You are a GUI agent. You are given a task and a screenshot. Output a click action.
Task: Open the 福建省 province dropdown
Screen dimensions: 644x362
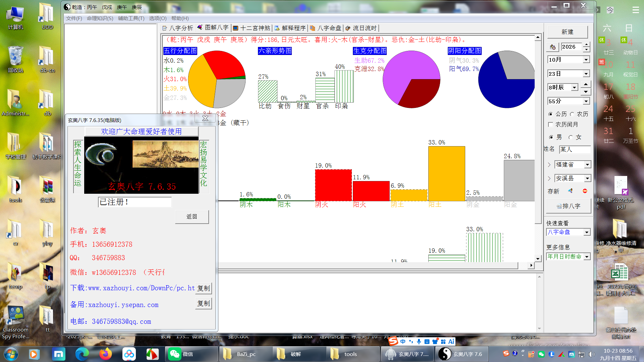587,165
